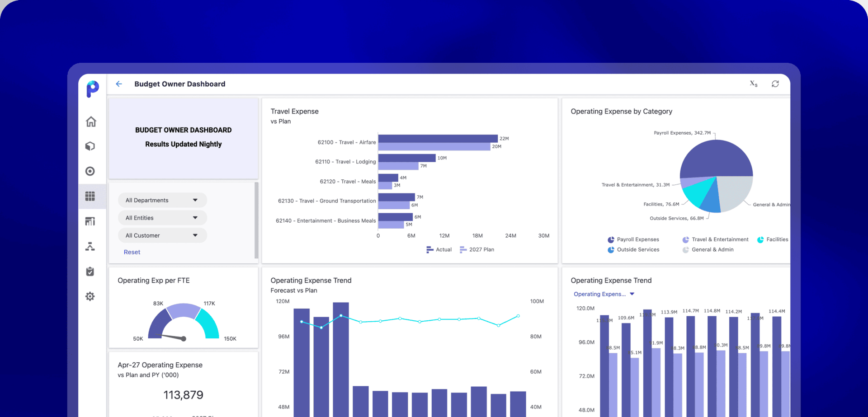Screen dimensions: 868x417
Task: Click the 'Outside Services, 66.8M' pie label
Action: [x=677, y=218]
